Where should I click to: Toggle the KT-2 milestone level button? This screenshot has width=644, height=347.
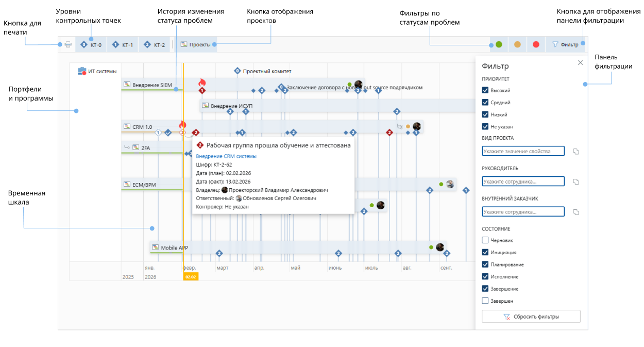tap(155, 45)
